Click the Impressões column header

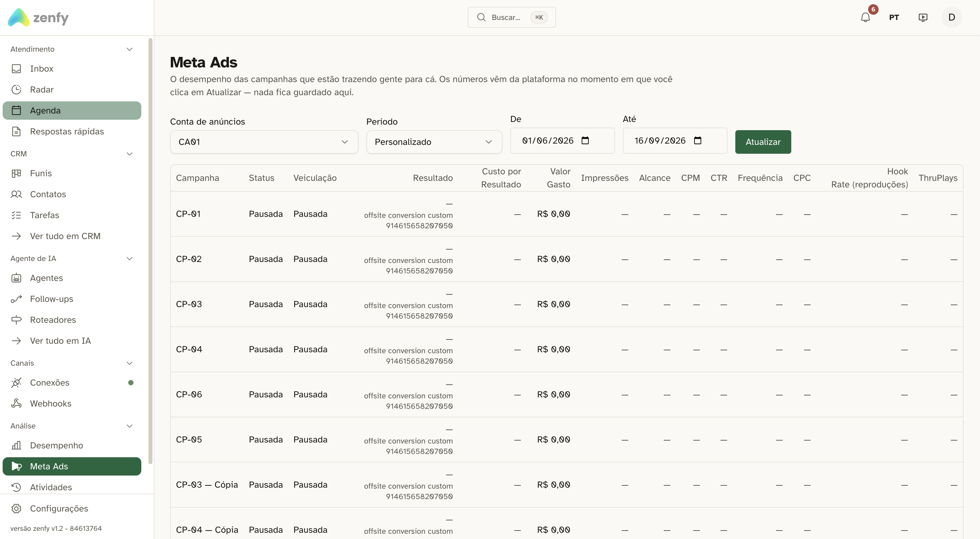(x=604, y=178)
